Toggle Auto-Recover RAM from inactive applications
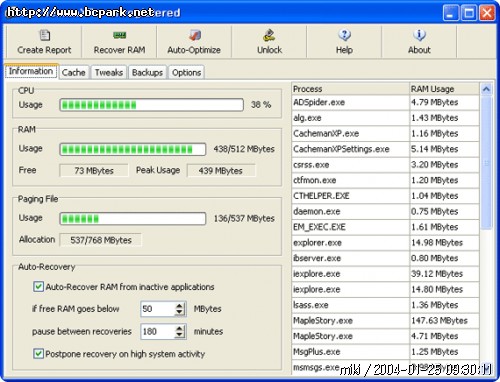500x382 pixels. pos(38,287)
